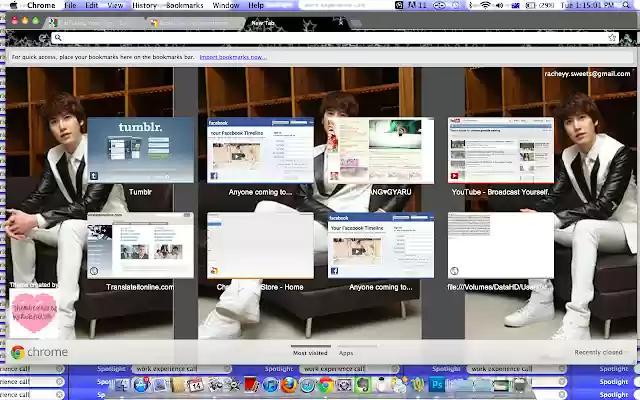Launch iTunes from the dock
This screenshot has height=400, width=640.
[271, 385]
